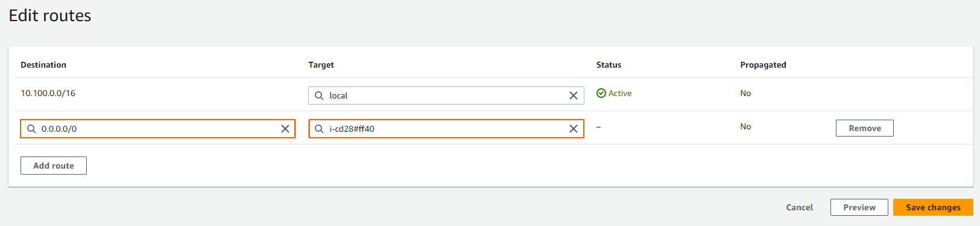The height and width of the screenshot is (226, 980).
Task: Click the Destination column header
Action: click(x=43, y=65)
